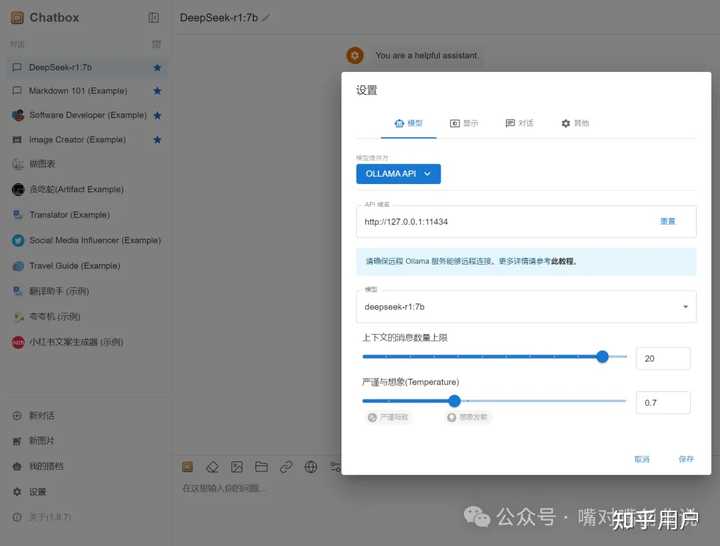This screenshot has width=720, height=546.
Task: Switch to the 其他 (Other) settings tab
Action: (575, 123)
